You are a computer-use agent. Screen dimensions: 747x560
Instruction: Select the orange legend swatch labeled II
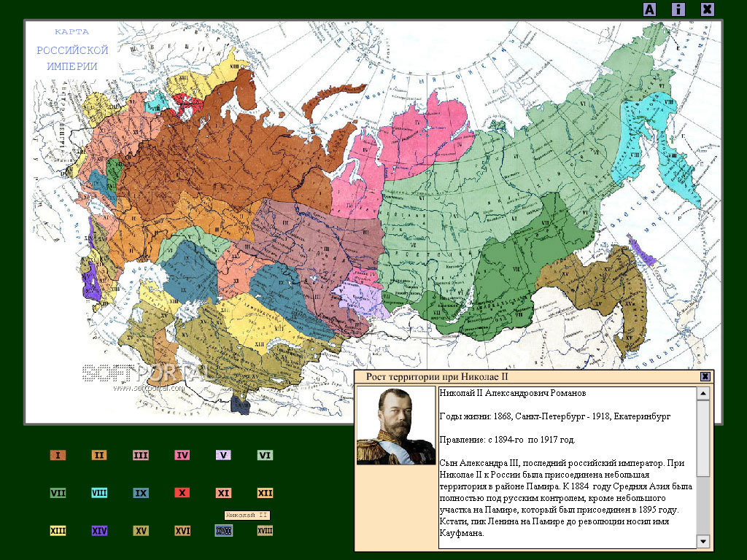tap(99, 455)
